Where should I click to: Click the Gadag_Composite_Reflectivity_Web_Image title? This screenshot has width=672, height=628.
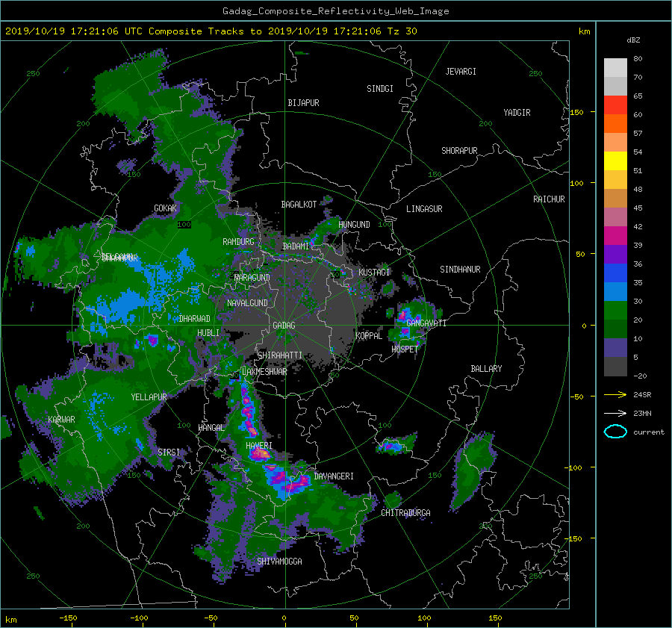tap(335, 11)
